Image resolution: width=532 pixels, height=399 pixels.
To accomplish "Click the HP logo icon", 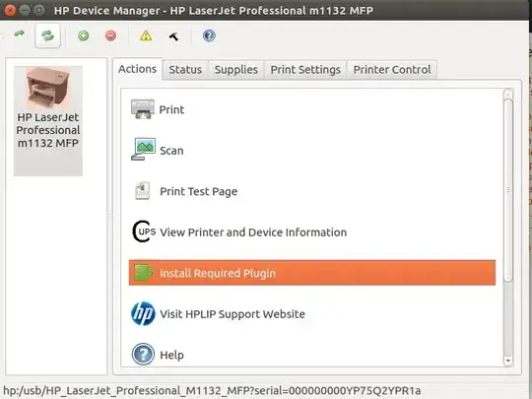I will pos(143,313).
